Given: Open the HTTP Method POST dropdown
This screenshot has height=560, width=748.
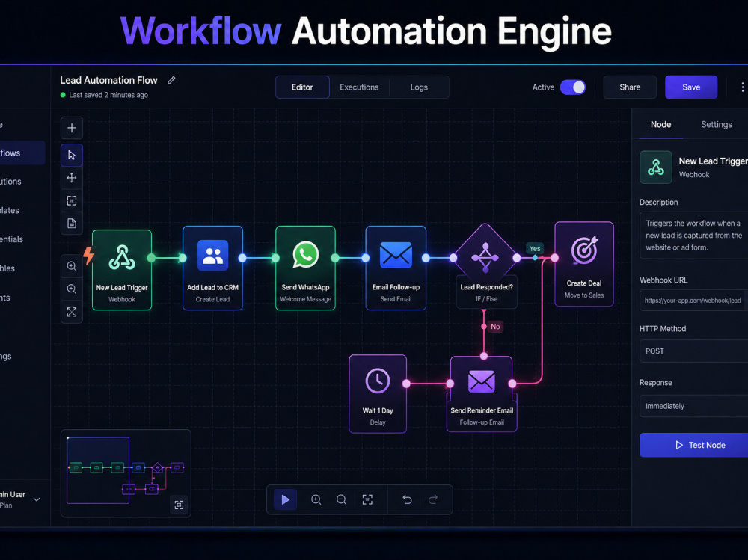Looking at the screenshot, I should 693,351.
